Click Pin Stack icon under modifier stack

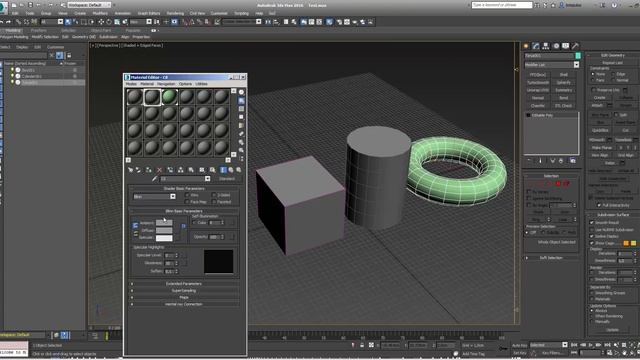coord(529,161)
